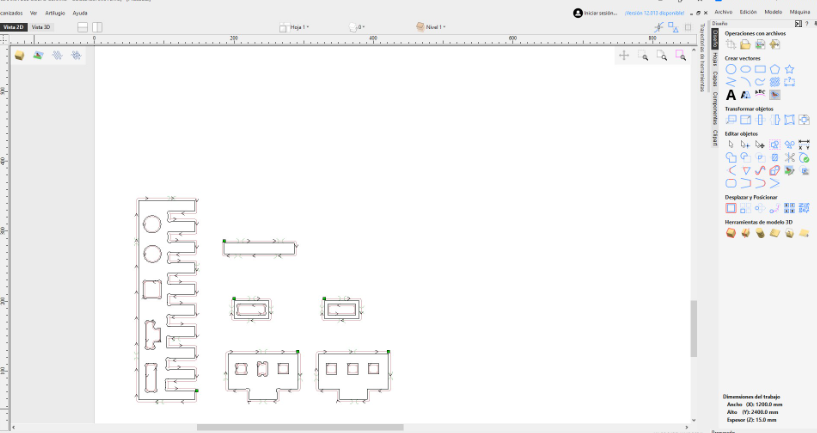
Task: Select the Draw Ellipse tool
Action: tap(746, 69)
